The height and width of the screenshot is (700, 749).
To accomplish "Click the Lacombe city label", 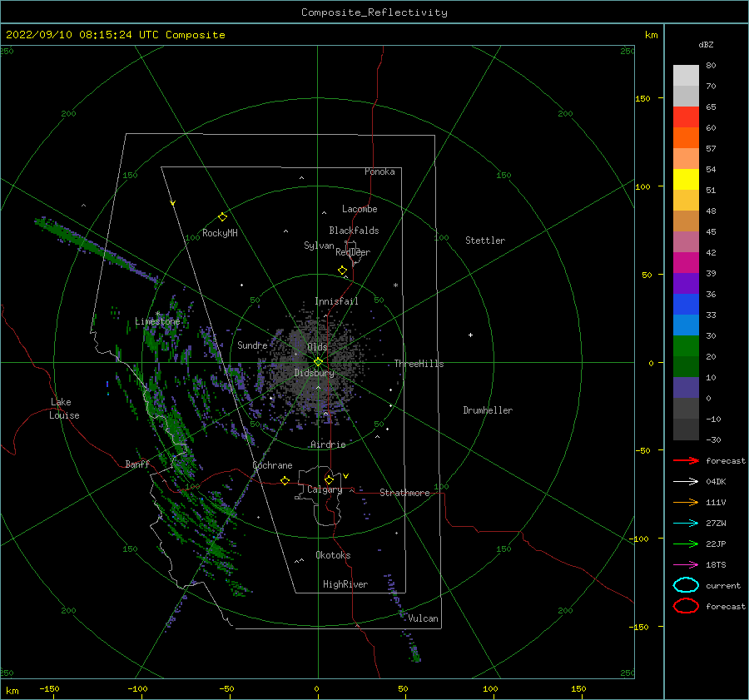I will click(x=360, y=209).
